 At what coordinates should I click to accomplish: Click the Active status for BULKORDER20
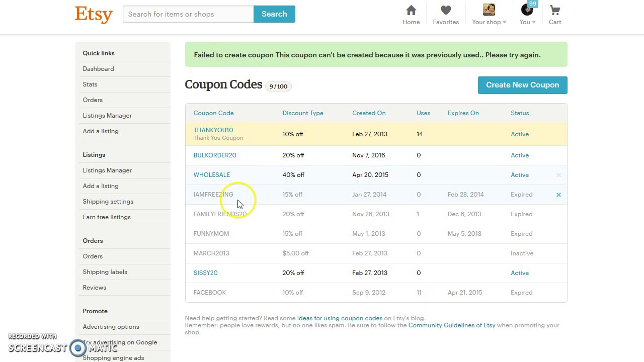(x=520, y=155)
